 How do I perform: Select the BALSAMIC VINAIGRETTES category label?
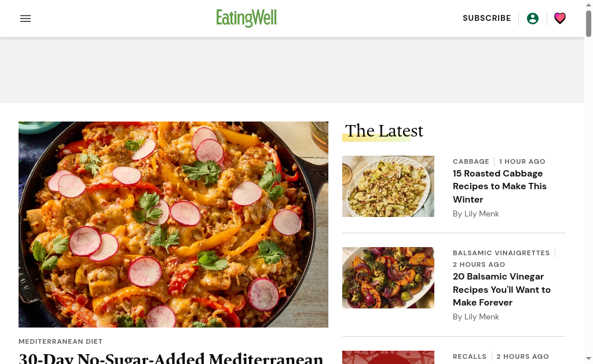(501, 253)
